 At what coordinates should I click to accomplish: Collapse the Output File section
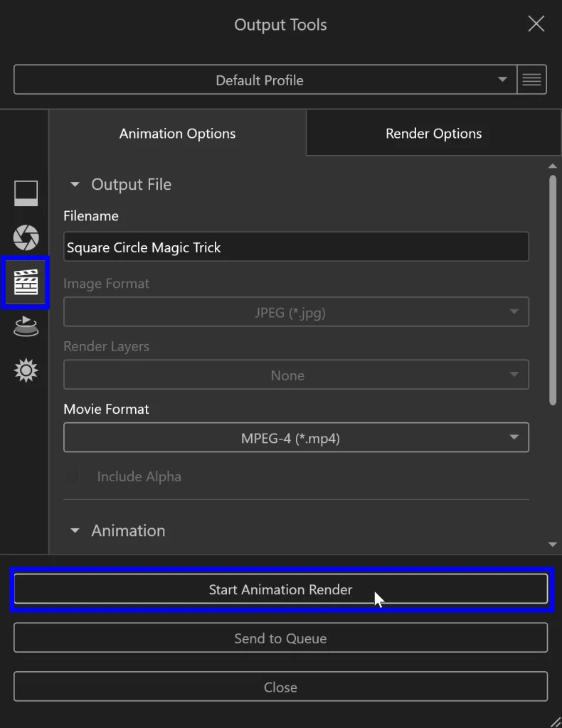coord(75,185)
